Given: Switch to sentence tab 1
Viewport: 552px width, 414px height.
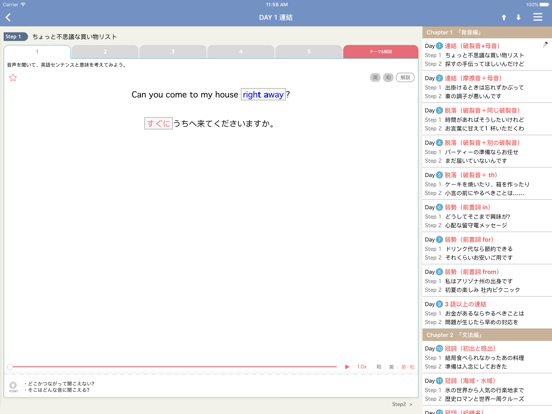Looking at the screenshot, I should pyautogui.click(x=37, y=52).
